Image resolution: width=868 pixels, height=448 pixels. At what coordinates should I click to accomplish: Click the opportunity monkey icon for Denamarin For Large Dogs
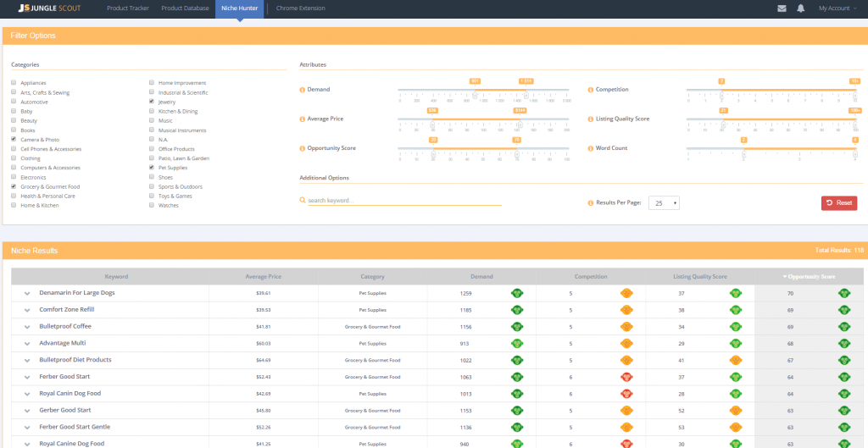coord(844,293)
